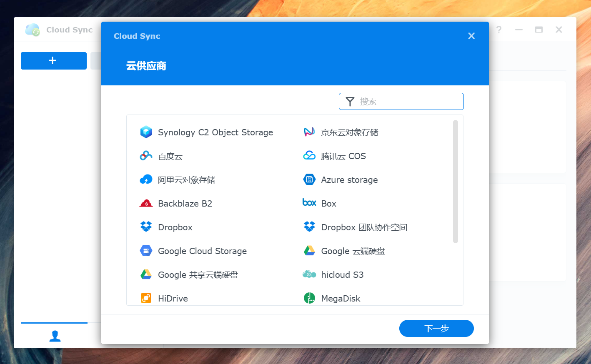The image size is (591, 364).
Task: Choose the Backblaze B2 flame icon
Action: 146,203
